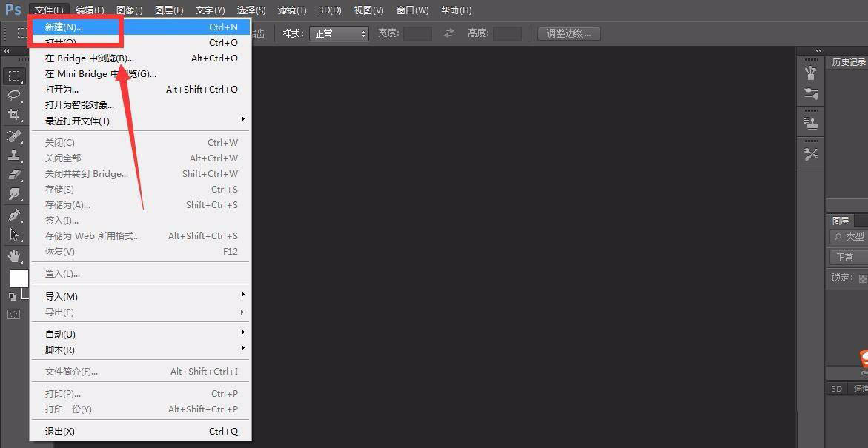Screen dimensions: 868x448
Task: Click the Photoshop Ps logo
Action: click(13, 10)
